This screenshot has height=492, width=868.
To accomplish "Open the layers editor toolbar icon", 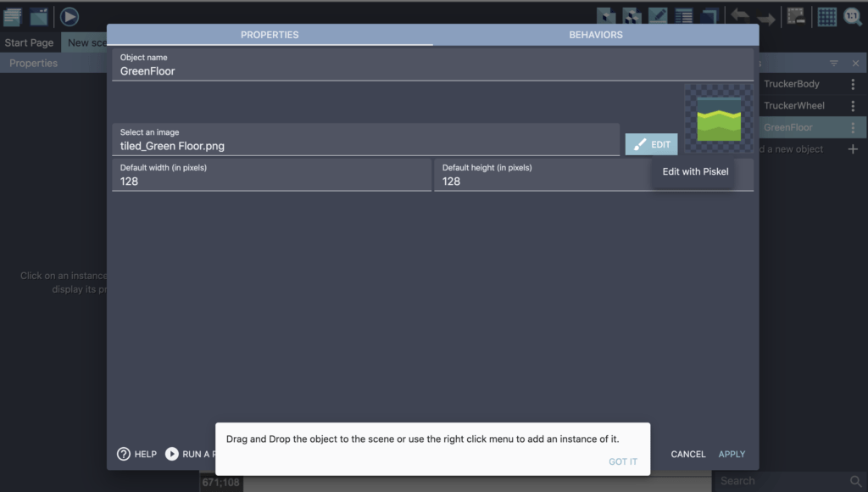I will pos(709,16).
